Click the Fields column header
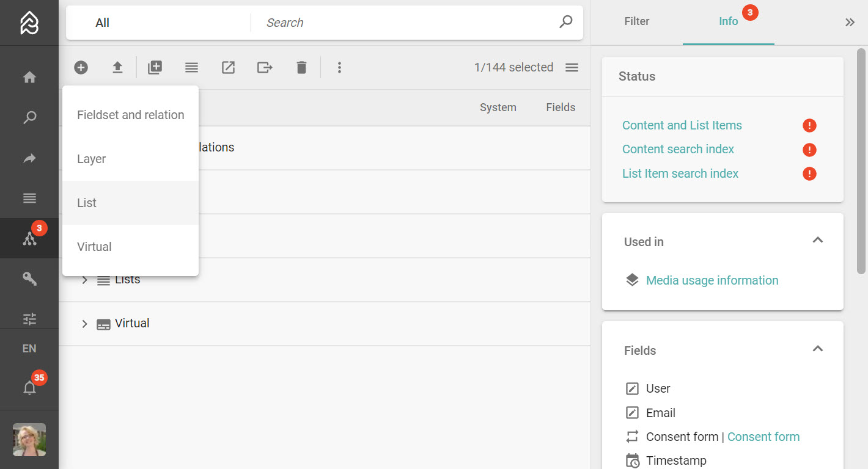The width and height of the screenshot is (868, 469). (561, 107)
